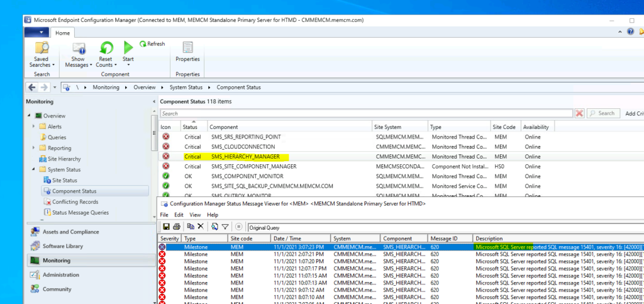The image size is (644, 304).
Task: Select the SMS_HIERARCHY_MANAGER row
Action: (402, 157)
